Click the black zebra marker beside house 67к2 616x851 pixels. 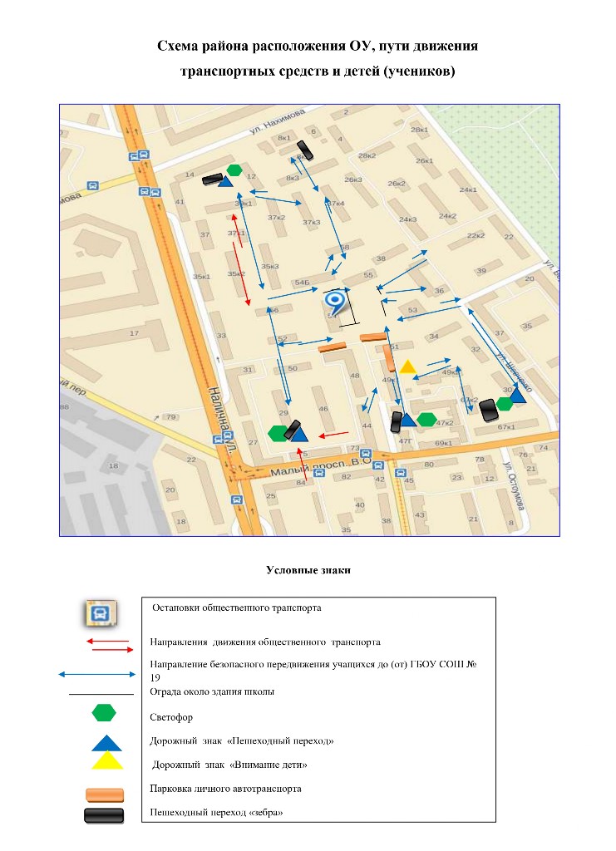[489, 411]
